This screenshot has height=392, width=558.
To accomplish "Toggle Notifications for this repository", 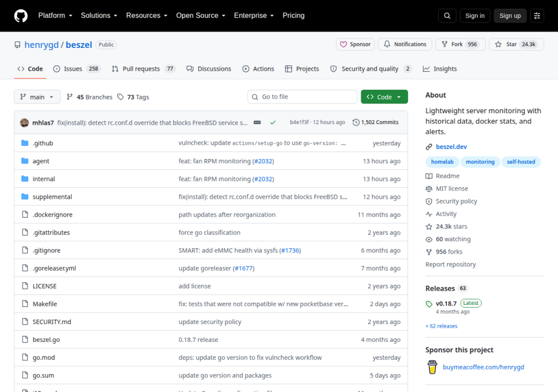I will click(405, 45).
